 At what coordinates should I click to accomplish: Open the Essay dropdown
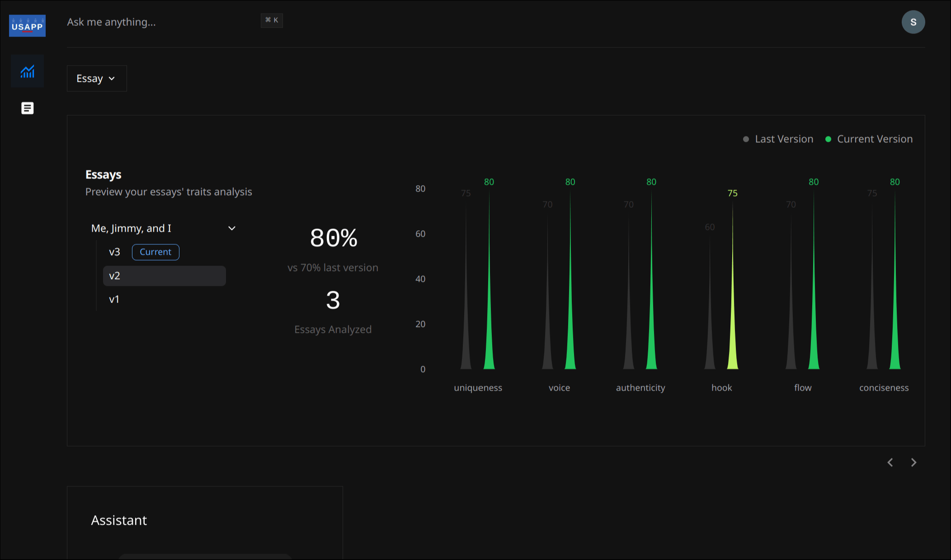coord(96,78)
